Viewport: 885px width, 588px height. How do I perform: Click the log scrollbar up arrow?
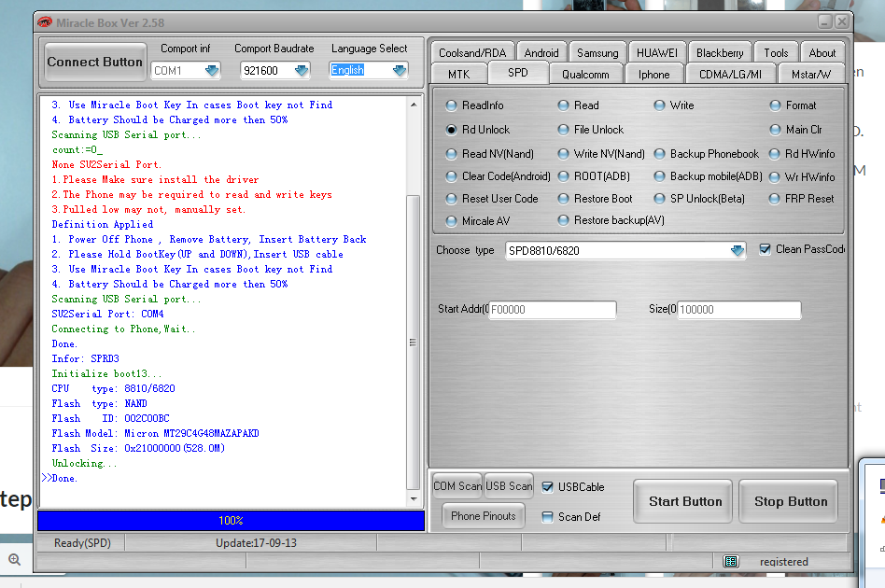pos(414,105)
